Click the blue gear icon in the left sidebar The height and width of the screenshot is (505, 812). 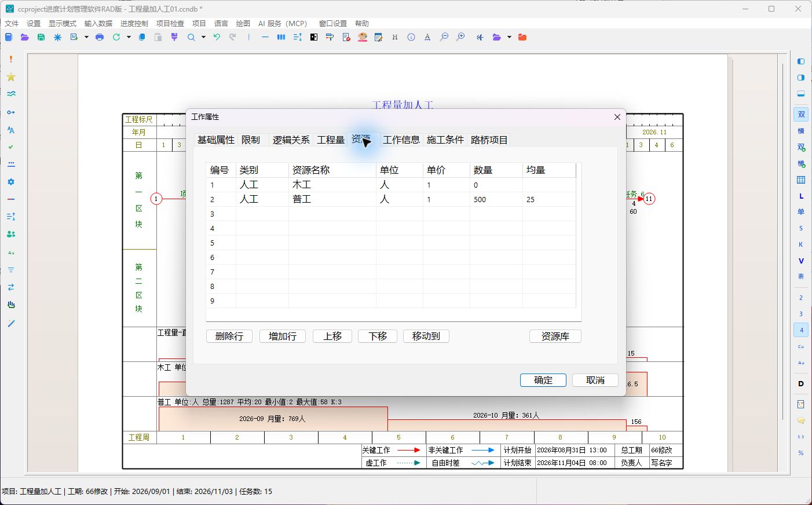click(x=11, y=182)
